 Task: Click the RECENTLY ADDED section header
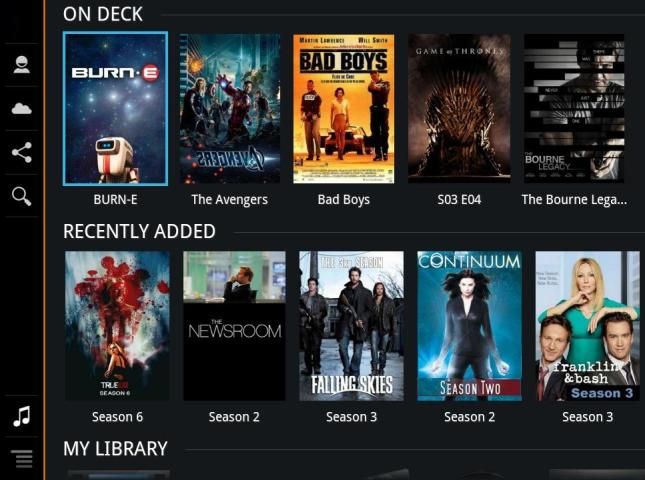pos(139,231)
